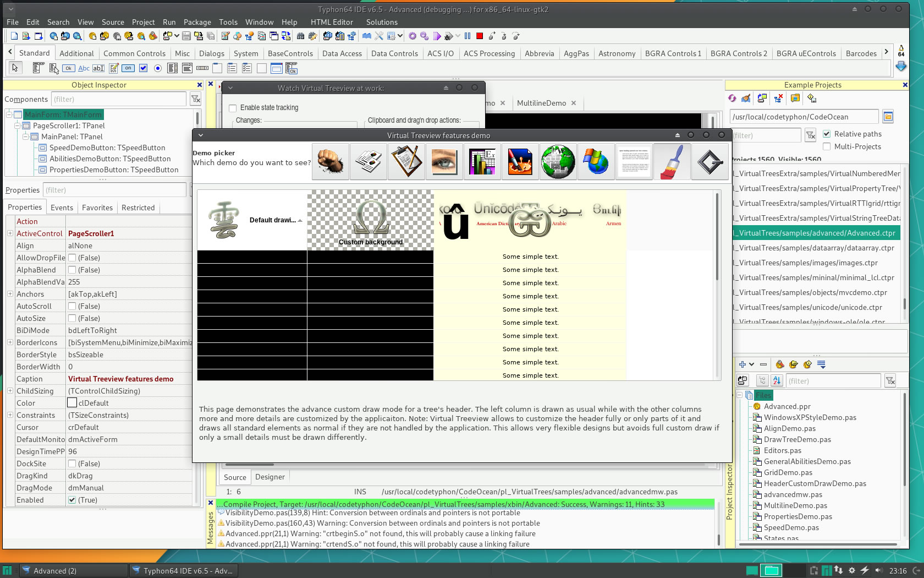Collapse MainPanel tree node
The width and height of the screenshot is (924, 578).
click(25, 137)
